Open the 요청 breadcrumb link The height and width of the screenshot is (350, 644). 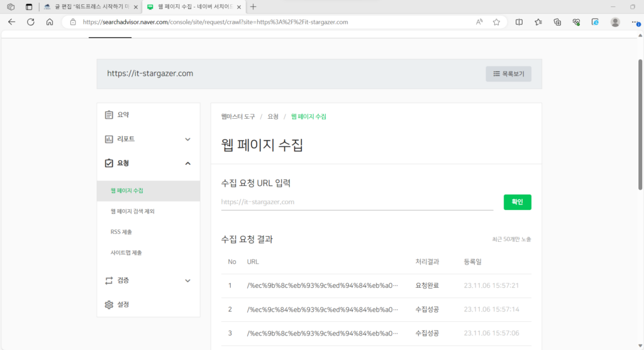click(x=273, y=116)
